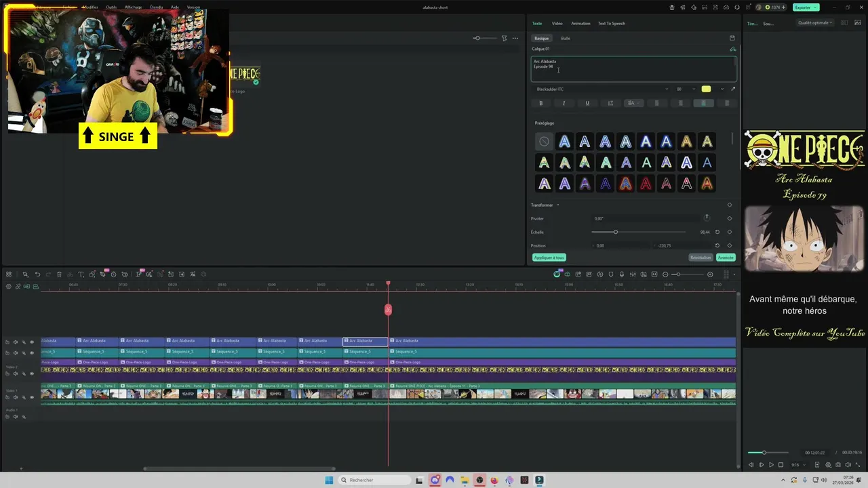Click in the Arc Alabasta text field
This screenshot has height=488, width=868.
tap(633, 69)
